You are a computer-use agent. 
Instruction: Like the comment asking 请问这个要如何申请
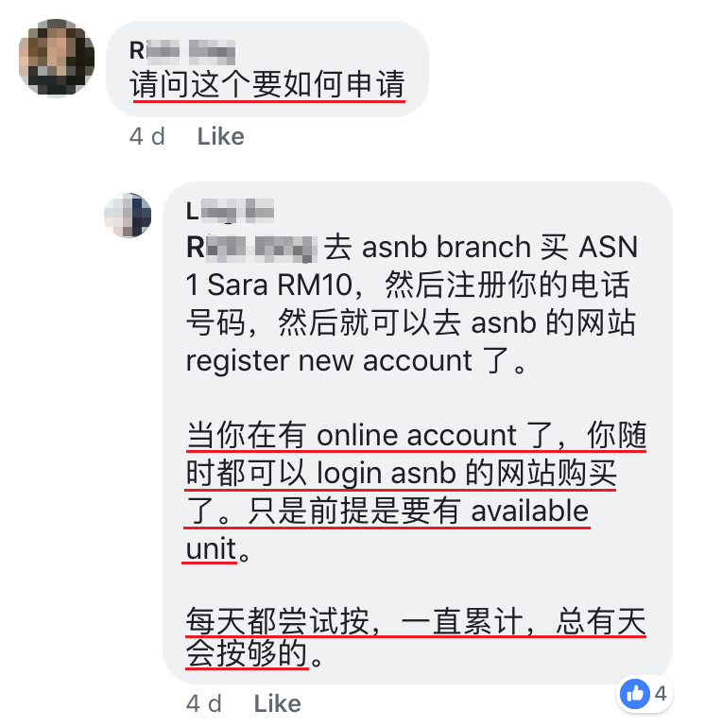point(220,136)
